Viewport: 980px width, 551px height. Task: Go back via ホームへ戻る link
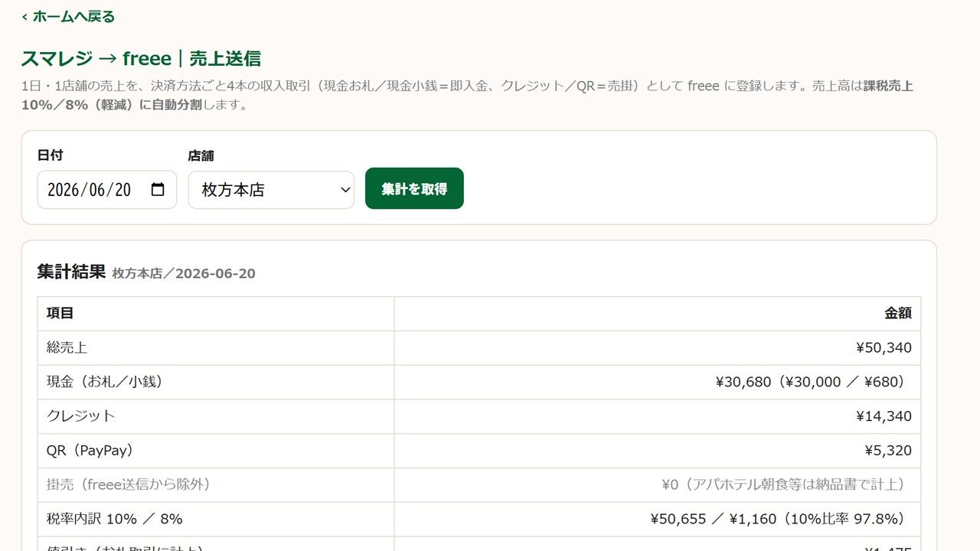[68, 16]
